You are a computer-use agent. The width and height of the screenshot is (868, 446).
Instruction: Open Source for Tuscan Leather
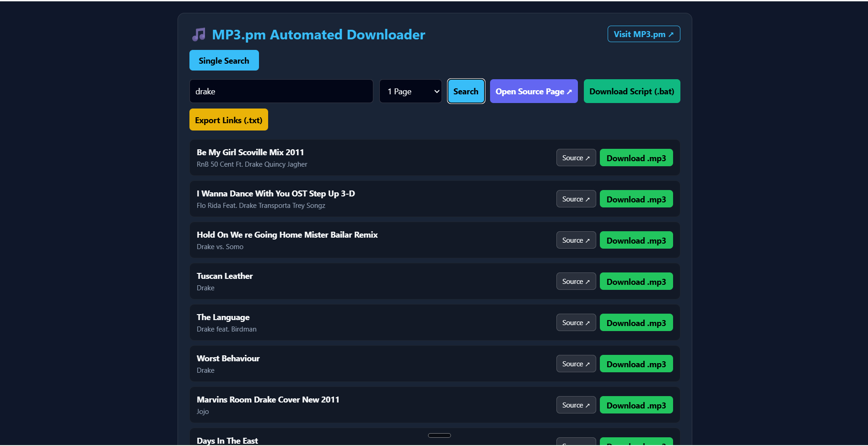576,281
